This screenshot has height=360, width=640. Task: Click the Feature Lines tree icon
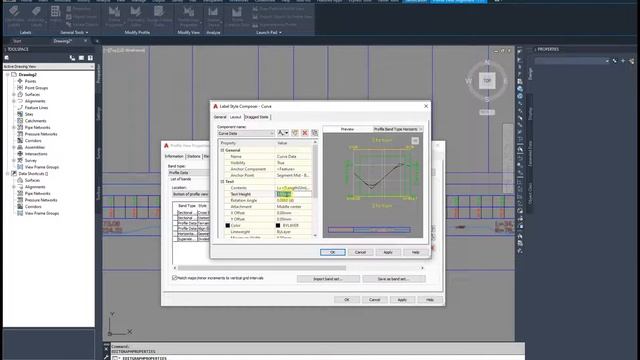pos(20,108)
